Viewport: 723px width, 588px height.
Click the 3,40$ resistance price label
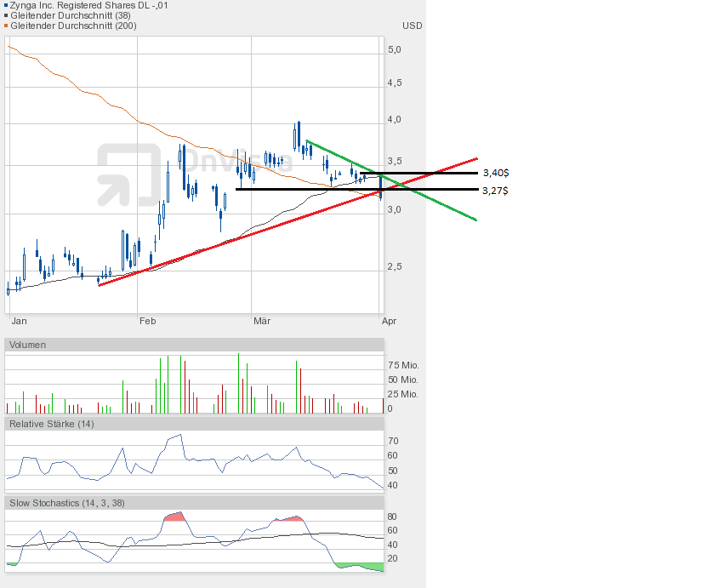point(494,173)
